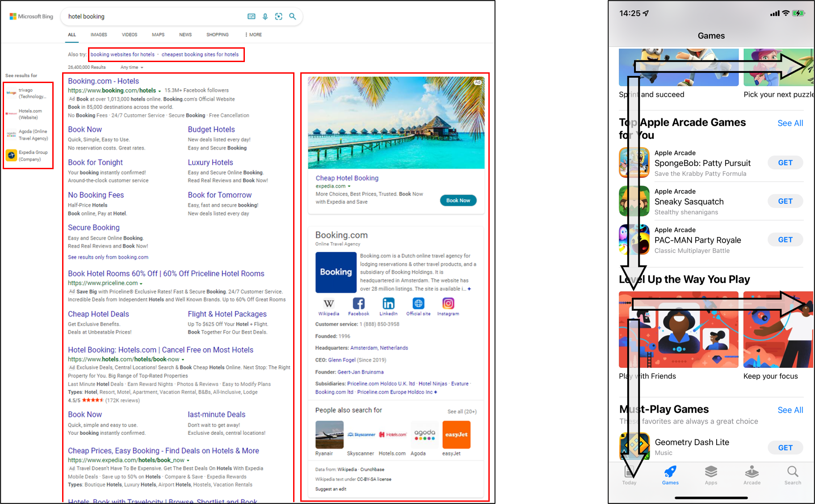Select the Agoda thumbnail in People also search
The image size is (815, 504).
(x=424, y=434)
